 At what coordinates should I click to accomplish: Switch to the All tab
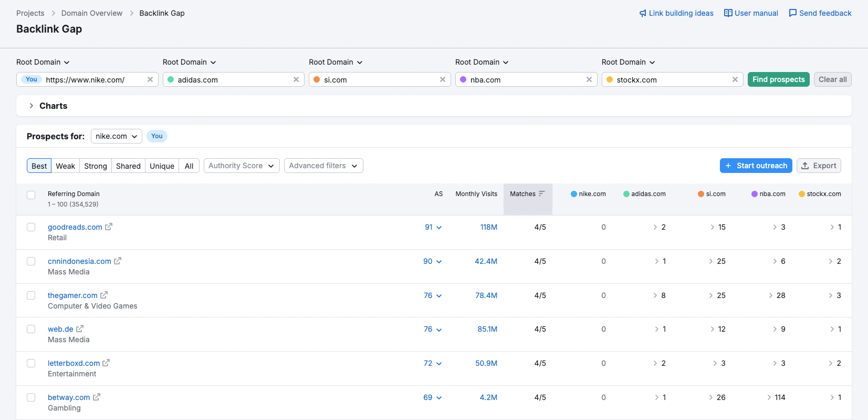(x=189, y=166)
